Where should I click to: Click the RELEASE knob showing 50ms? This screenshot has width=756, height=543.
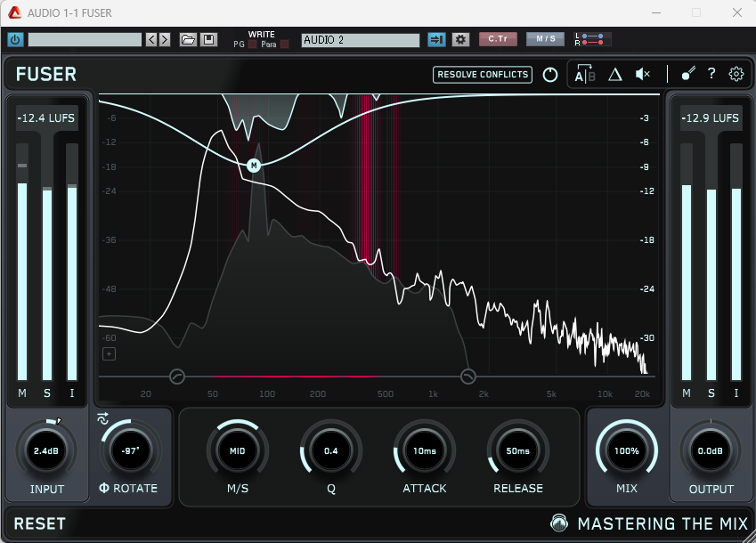tap(518, 451)
